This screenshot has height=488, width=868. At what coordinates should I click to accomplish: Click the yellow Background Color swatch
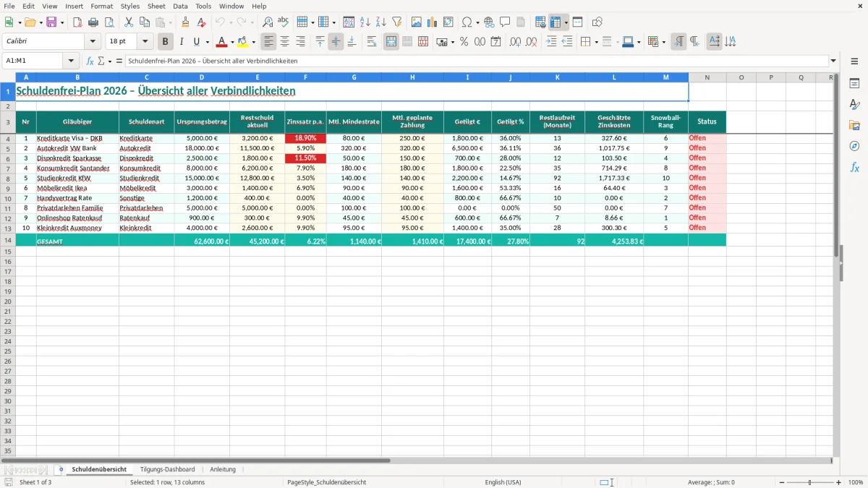click(x=244, y=42)
